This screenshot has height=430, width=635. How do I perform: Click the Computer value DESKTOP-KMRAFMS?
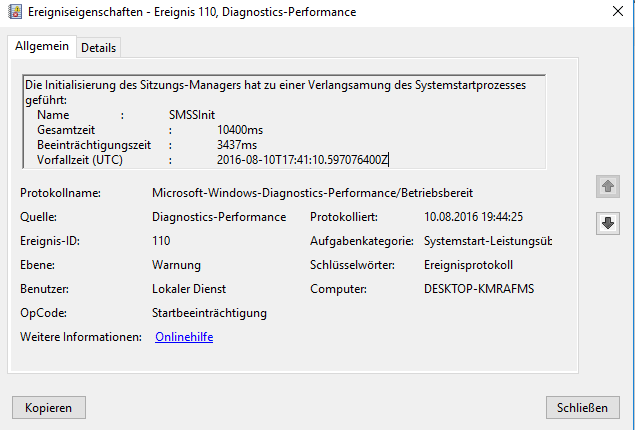tap(479, 289)
